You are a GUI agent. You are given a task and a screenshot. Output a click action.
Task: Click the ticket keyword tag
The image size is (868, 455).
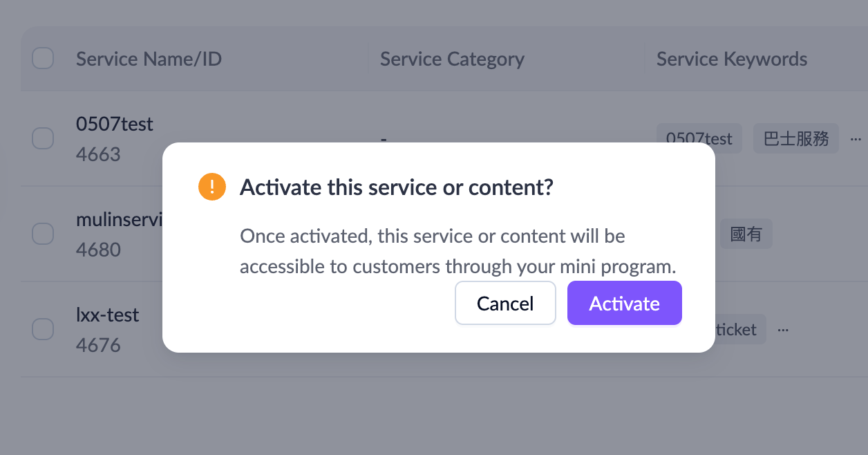coord(736,330)
